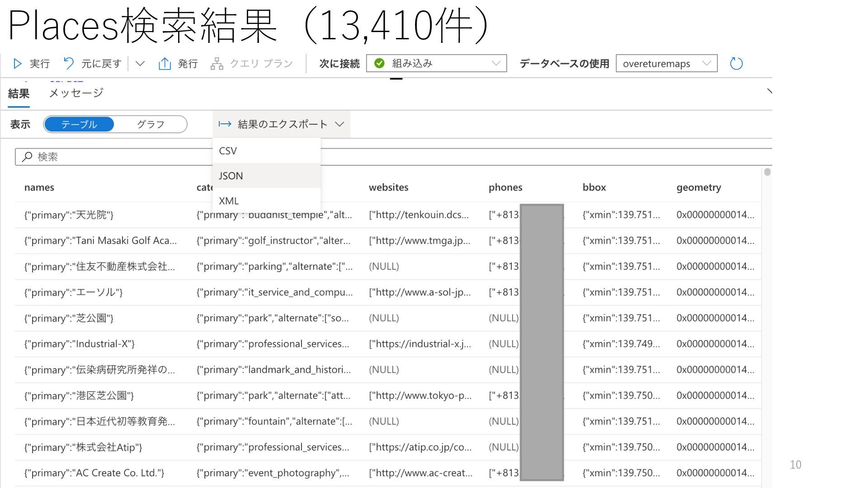868x488 pixels.
Task: Click the export arrow icon beside 結果のエクスポート
Action: (225, 124)
